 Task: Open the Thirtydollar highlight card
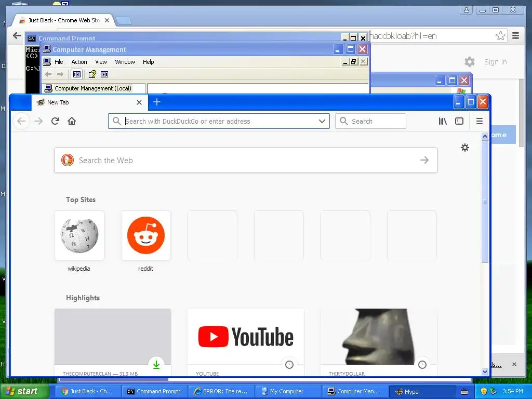pyautogui.click(x=379, y=342)
